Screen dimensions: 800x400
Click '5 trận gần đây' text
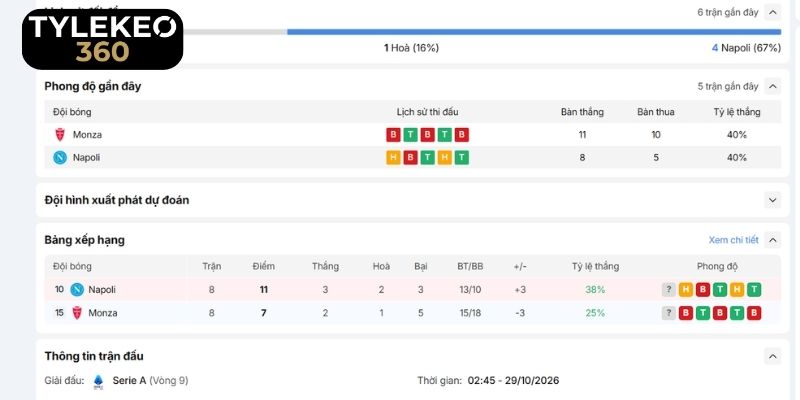coord(728,86)
